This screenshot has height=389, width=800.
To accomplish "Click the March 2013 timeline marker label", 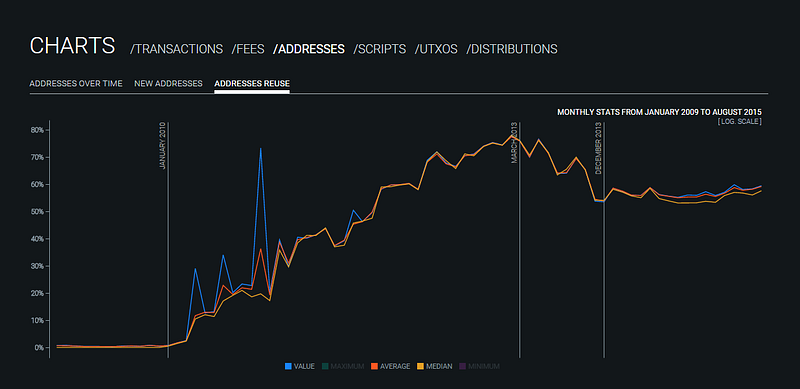I will tap(514, 143).
